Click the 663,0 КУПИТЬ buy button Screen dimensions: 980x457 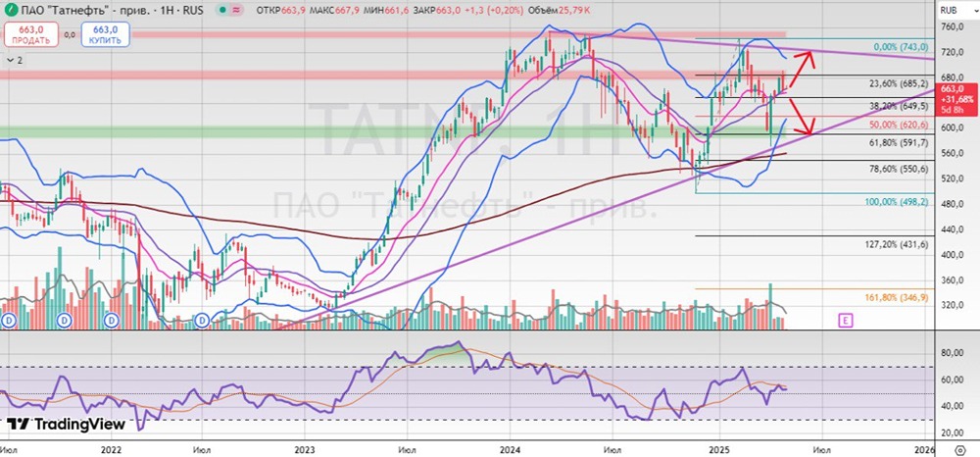tap(105, 34)
